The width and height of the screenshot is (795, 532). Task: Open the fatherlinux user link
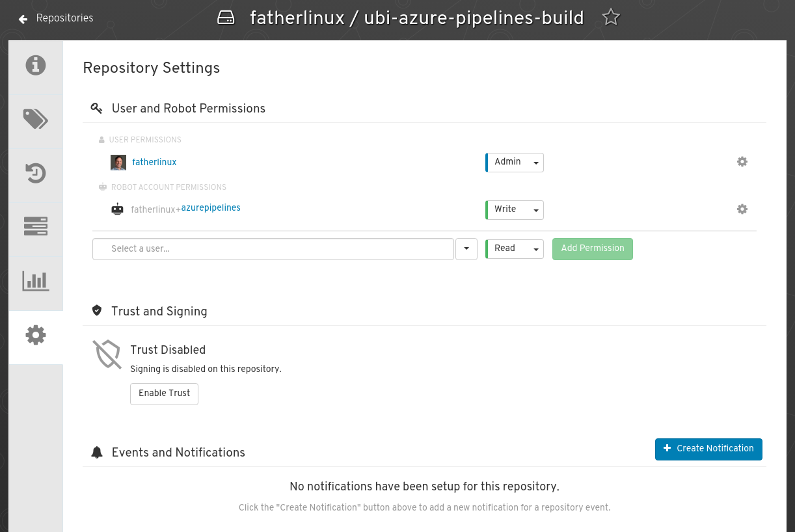154,163
